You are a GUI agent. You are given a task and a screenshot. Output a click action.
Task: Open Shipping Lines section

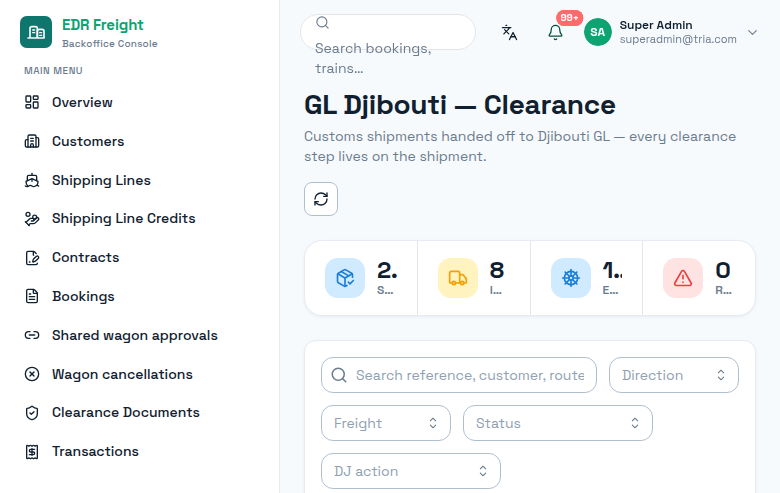[x=101, y=180]
